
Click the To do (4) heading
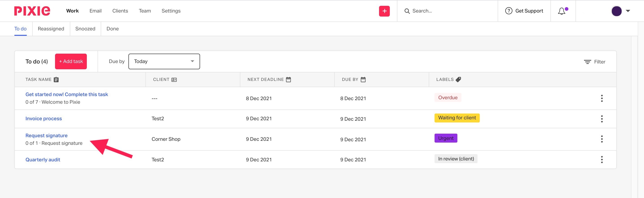tap(36, 61)
